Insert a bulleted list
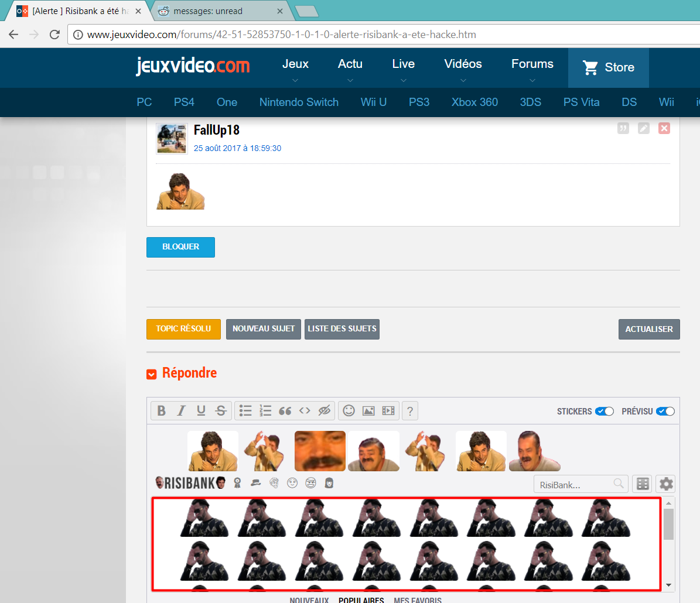 coord(245,410)
